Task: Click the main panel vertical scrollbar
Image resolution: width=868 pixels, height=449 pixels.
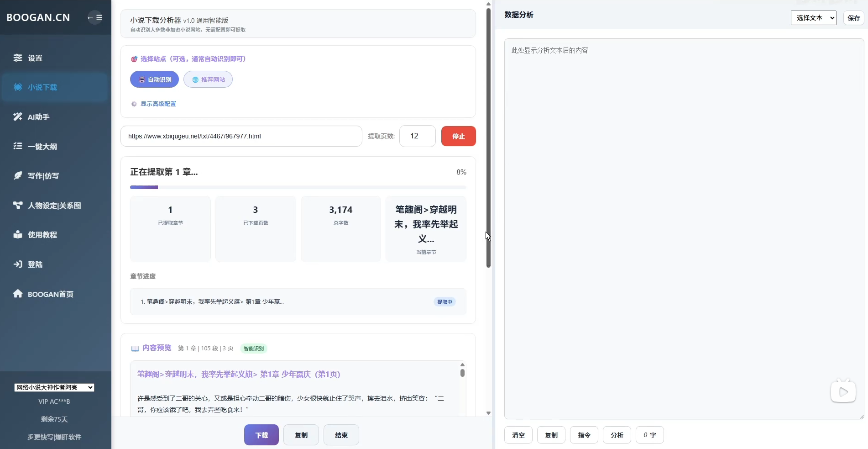Action: point(488,138)
